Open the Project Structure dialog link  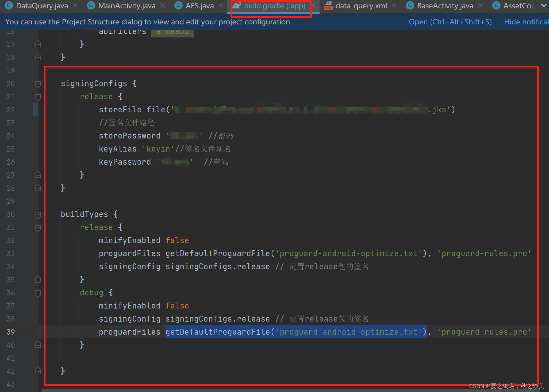pyautogui.click(x=450, y=21)
